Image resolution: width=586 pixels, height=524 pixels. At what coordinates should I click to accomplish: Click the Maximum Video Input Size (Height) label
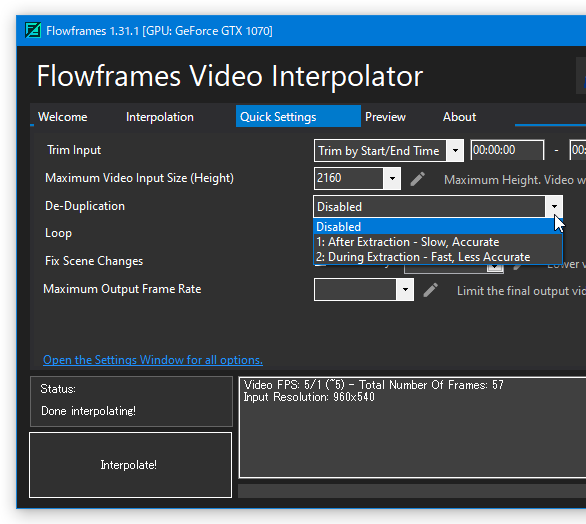pos(139,178)
